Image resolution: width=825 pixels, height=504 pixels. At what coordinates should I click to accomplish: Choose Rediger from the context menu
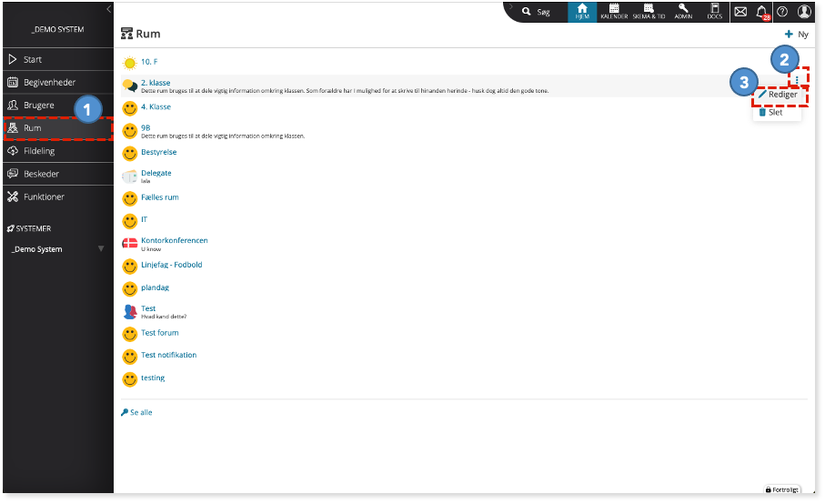tap(778, 95)
